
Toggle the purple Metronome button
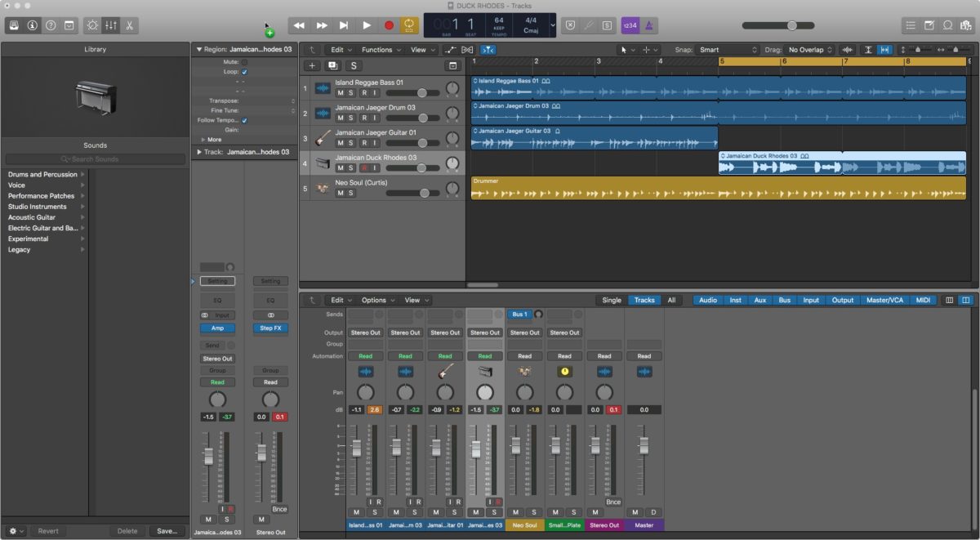pos(649,25)
